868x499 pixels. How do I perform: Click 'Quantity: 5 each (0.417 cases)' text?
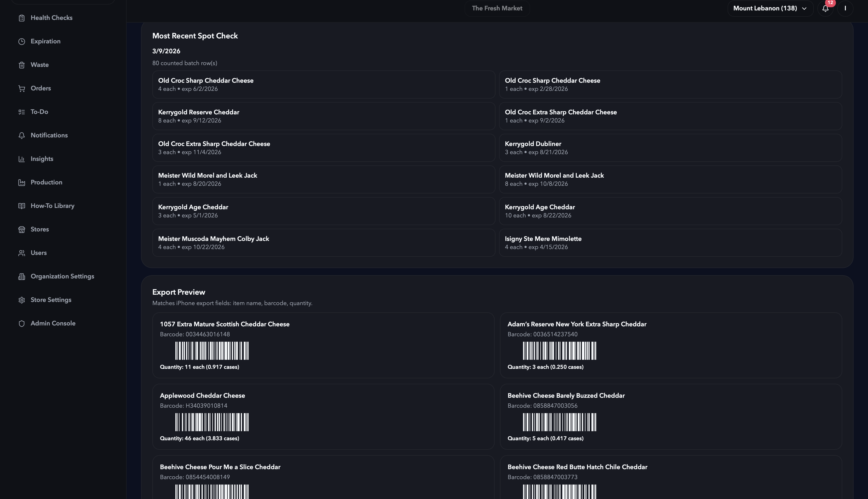545,438
